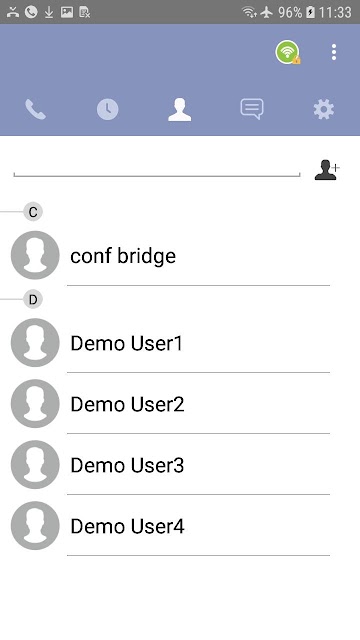The width and height of the screenshot is (360, 640).
Task: Tap the missed call status bar icon
Action: [13, 12]
